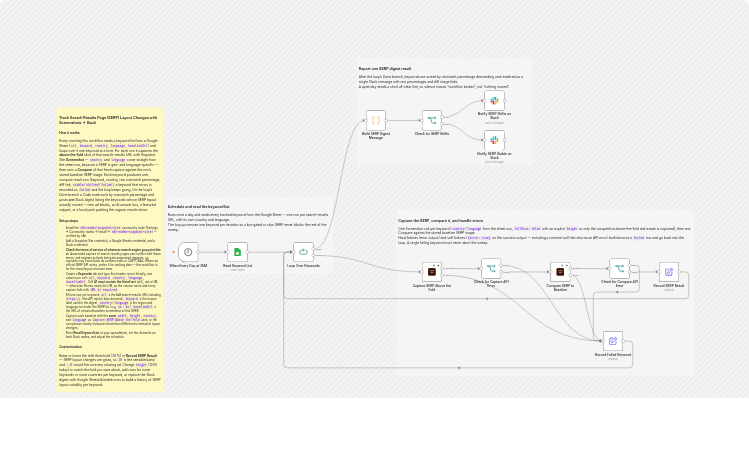Open the Check for SERP Shifts node
This screenshot has width=749, height=450.
click(x=432, y=120)
